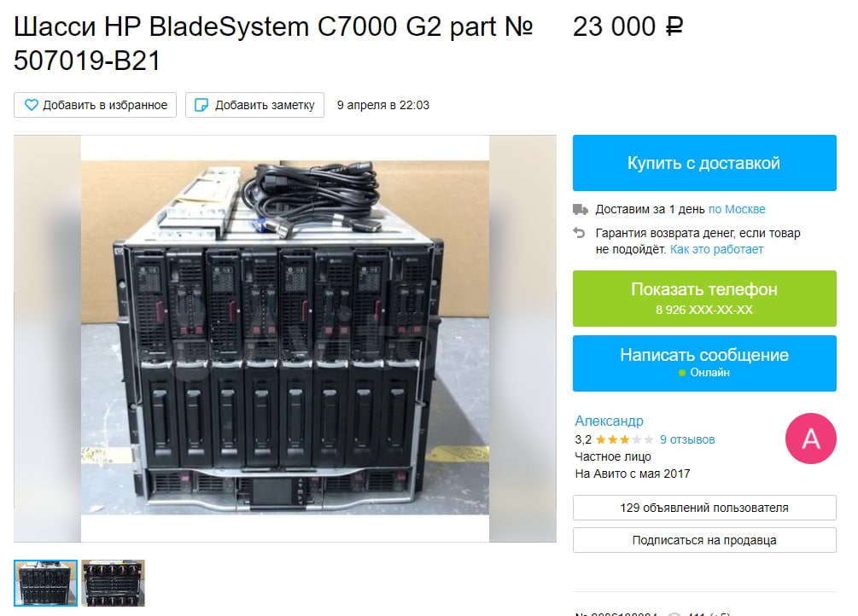Select the second rear-view photo thumbnail
Screen dimensions: 858x616
click(x=114, y=584)
